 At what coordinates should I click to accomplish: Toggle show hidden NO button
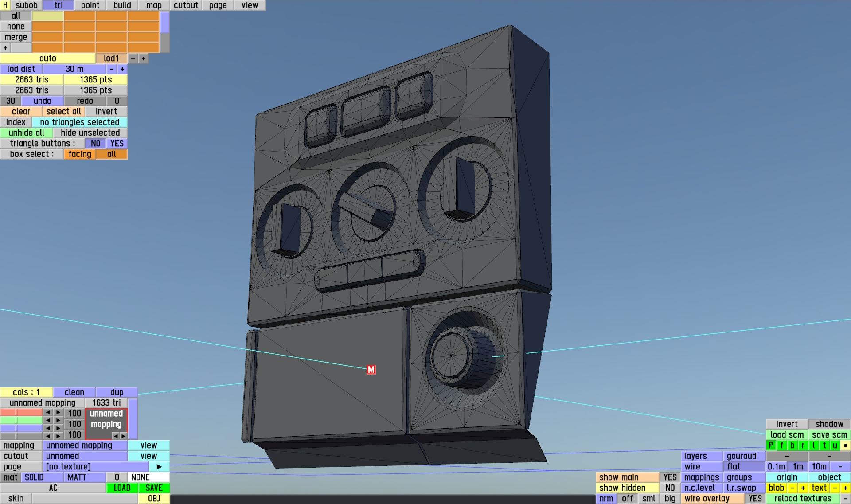pos(670,488)
